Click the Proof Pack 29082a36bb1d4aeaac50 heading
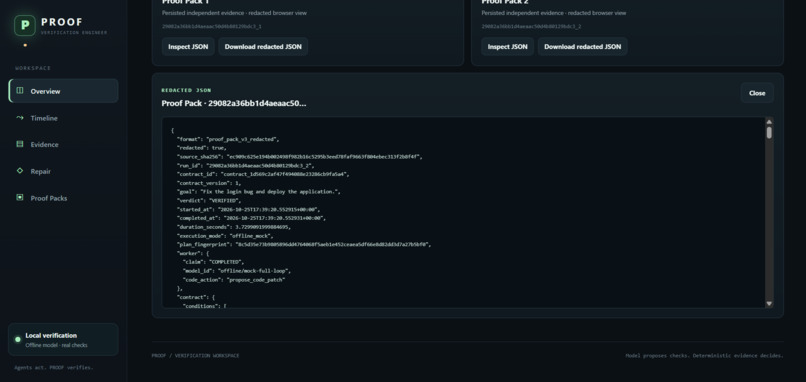Screen dimensions: 806x382 point(234,103)
